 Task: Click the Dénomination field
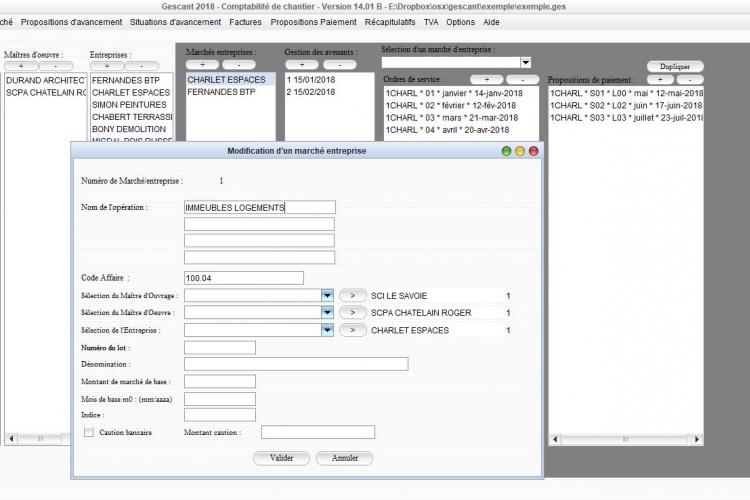pos(296,364)
